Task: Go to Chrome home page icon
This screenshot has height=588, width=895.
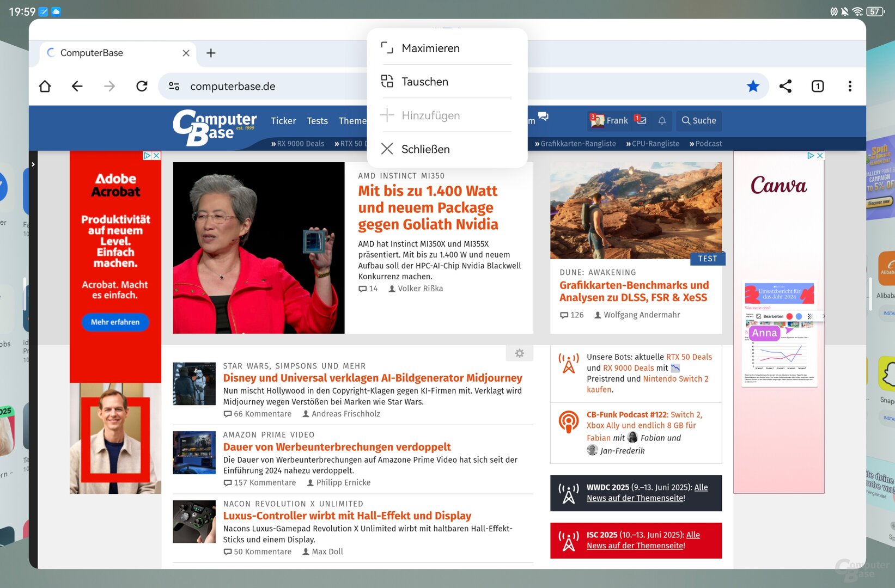Action: click(x=45, y=86)
